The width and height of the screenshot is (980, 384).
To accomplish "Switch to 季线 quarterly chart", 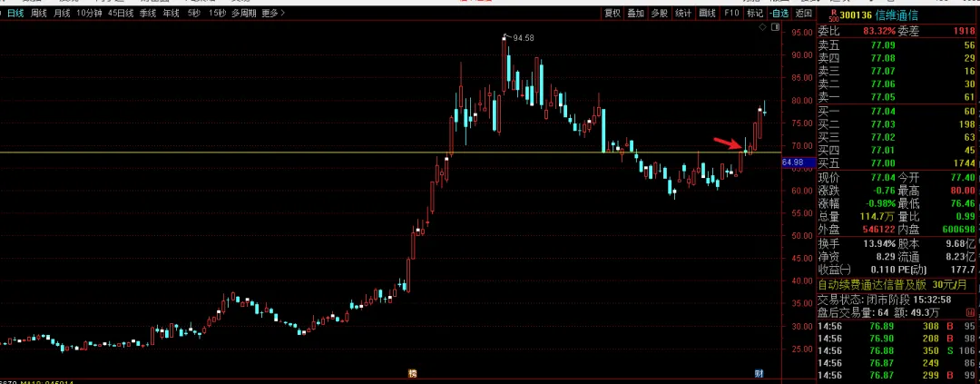I will (148, 13).
